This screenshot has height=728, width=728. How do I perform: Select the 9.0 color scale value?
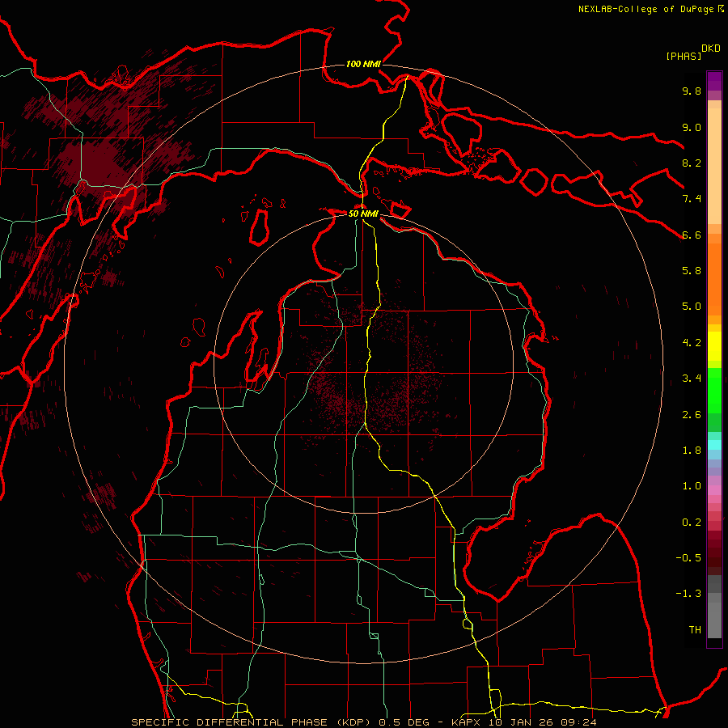point(692,127)
